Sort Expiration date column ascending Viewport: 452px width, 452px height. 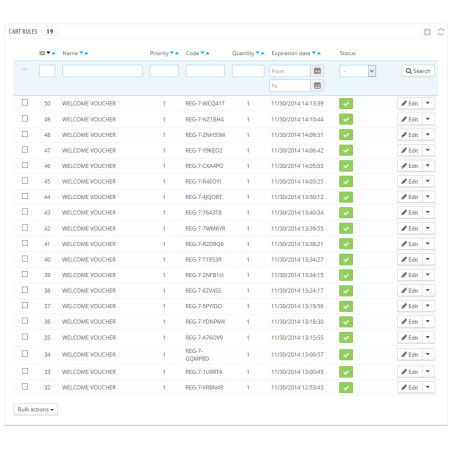(x=319, y=53)
